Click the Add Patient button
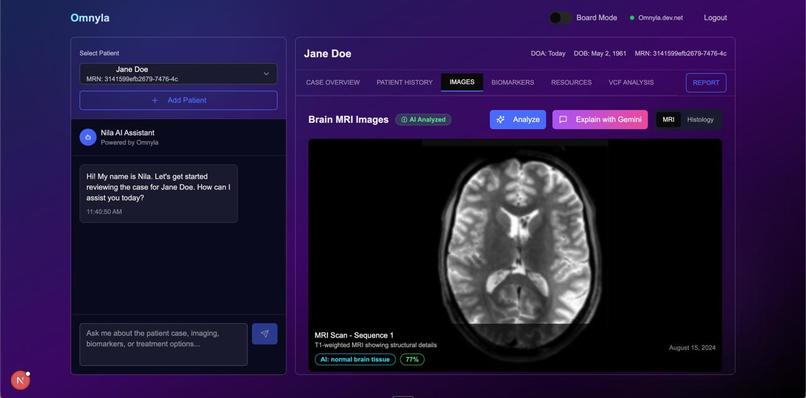The image size is (806, 398). click(x=178, y=100)
